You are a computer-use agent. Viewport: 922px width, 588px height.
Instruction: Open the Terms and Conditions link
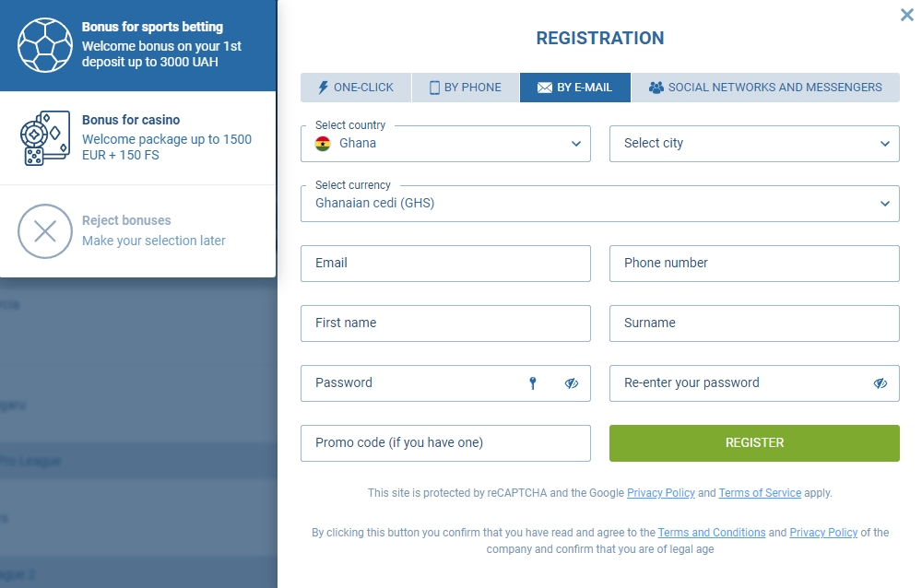click(712, 533)
